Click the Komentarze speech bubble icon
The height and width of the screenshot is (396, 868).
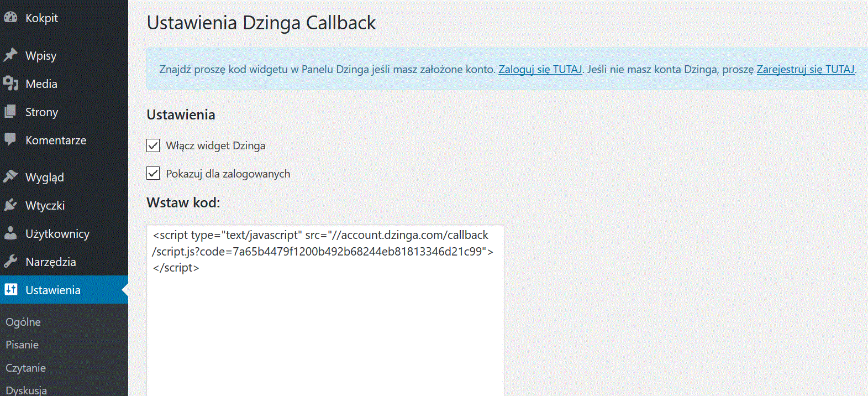tap(10, 139)
